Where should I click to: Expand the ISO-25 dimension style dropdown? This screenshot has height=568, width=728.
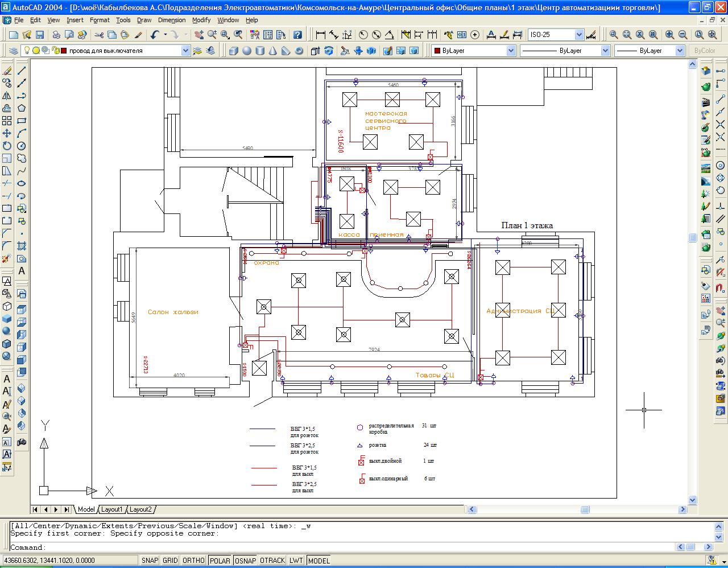click(x=579, y=35)
